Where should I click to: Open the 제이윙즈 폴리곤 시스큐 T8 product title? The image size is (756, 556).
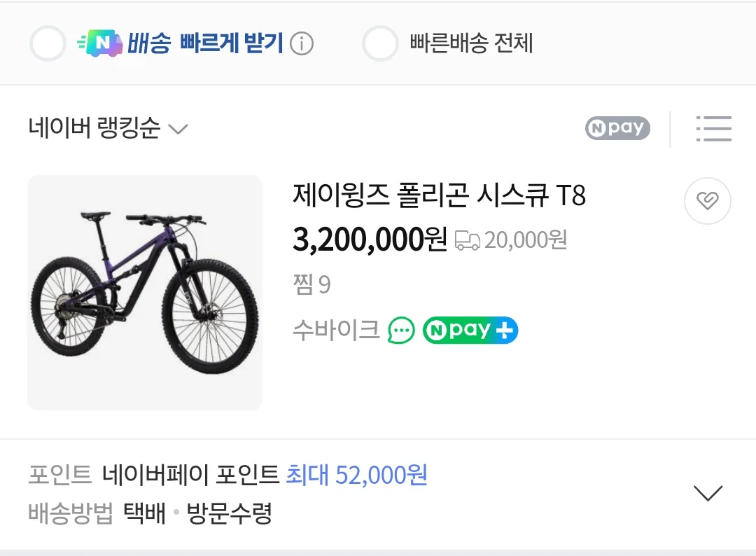click(x=439, y=196)
